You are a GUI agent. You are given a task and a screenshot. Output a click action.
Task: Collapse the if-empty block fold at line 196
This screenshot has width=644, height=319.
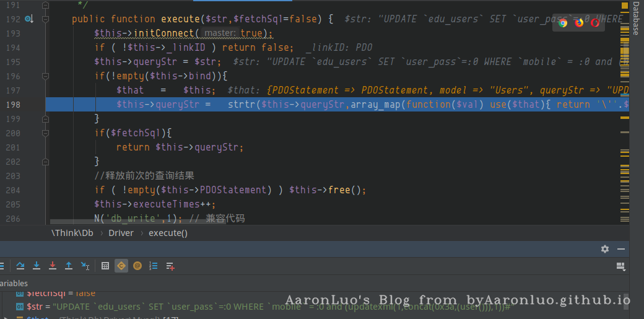pyautogui.click(x=46, y=76)
